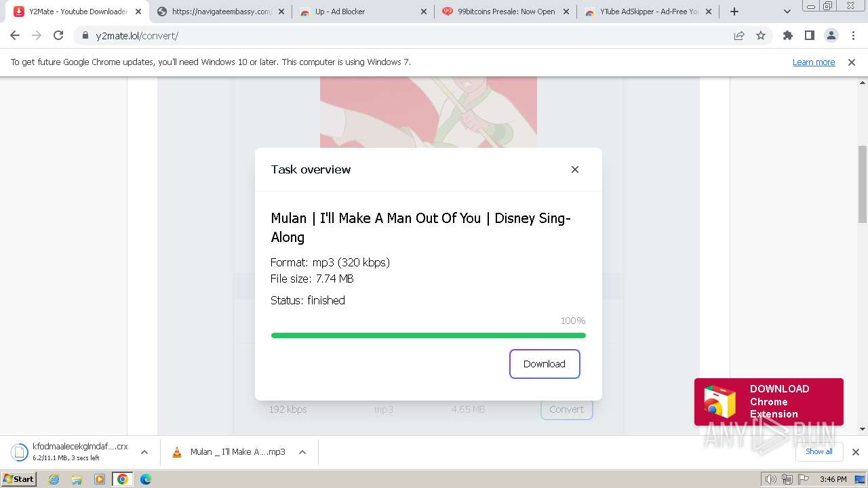Close the navigateembassy.com tab
This screenshot has height=488, width=868.
click(x=281, y=12)
